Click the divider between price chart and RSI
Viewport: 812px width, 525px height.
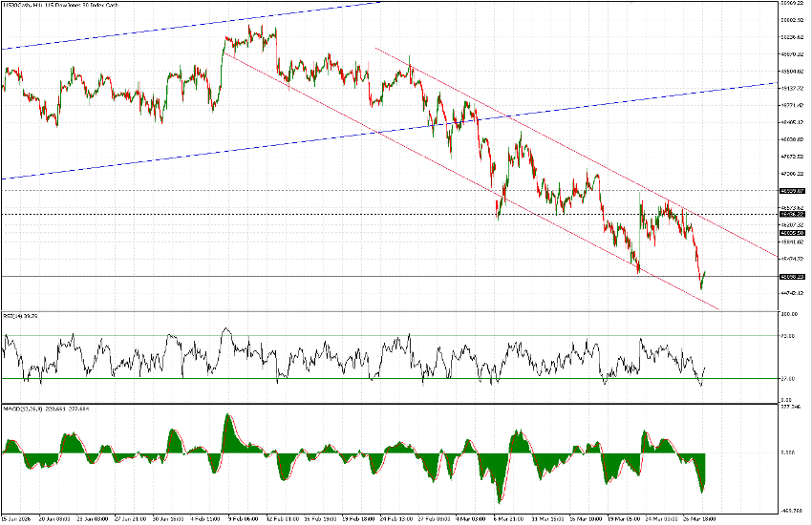382,310
